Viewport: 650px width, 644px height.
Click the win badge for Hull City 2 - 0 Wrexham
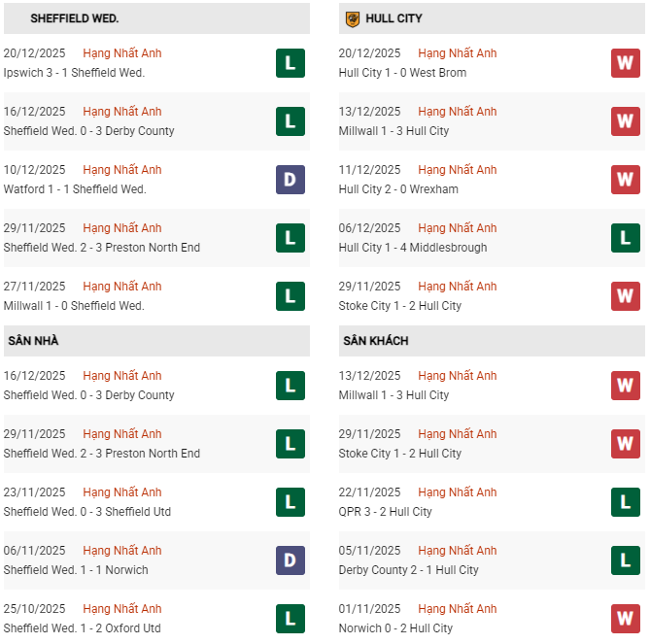pos(626,180)
